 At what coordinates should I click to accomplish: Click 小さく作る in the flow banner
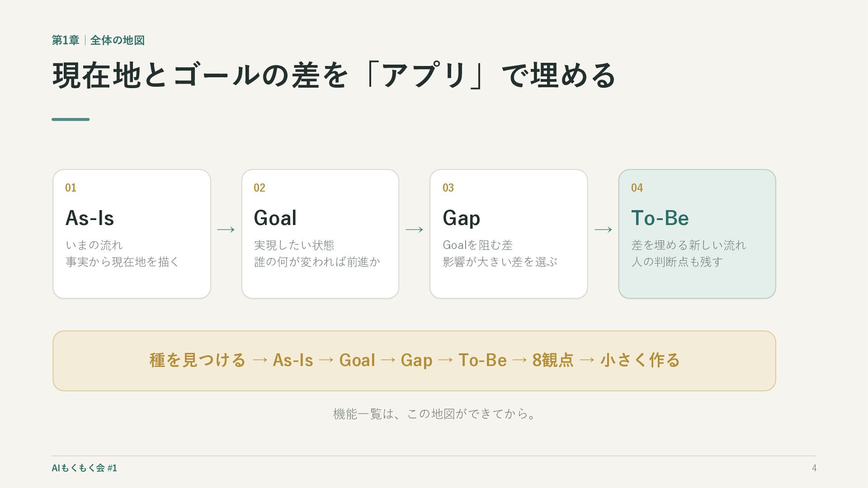640,360
